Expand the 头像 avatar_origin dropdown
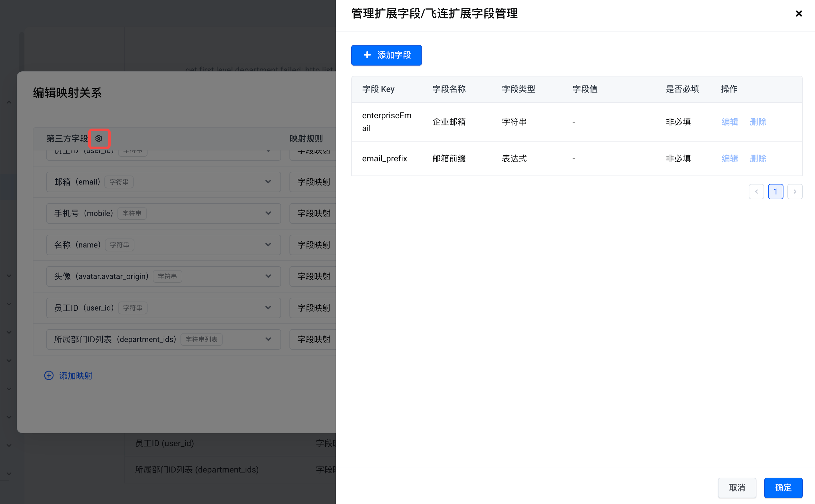 pos(268,276)
